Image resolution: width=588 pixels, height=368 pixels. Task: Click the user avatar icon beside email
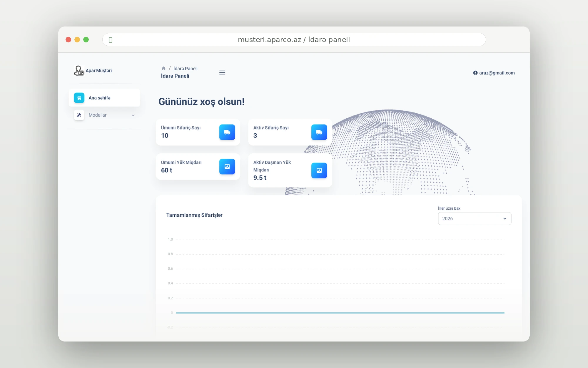point(475,73)
